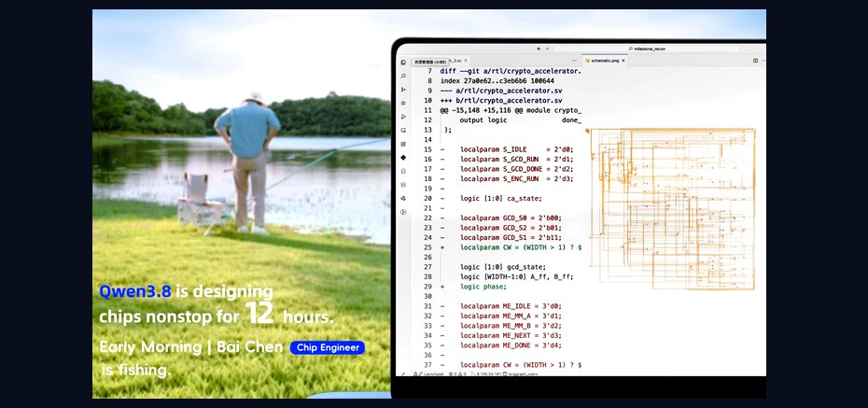Open Run and Debug in the activity bar
The image size is (868, 408).
[x=403, y=117]
